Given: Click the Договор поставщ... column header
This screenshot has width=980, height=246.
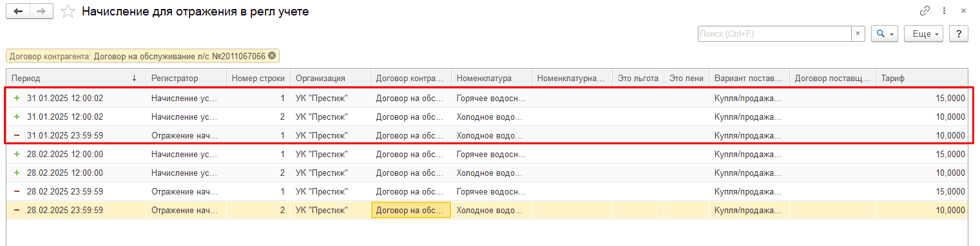Looking at the screenshot, I should pyautogui.click(x=833, y=78).
